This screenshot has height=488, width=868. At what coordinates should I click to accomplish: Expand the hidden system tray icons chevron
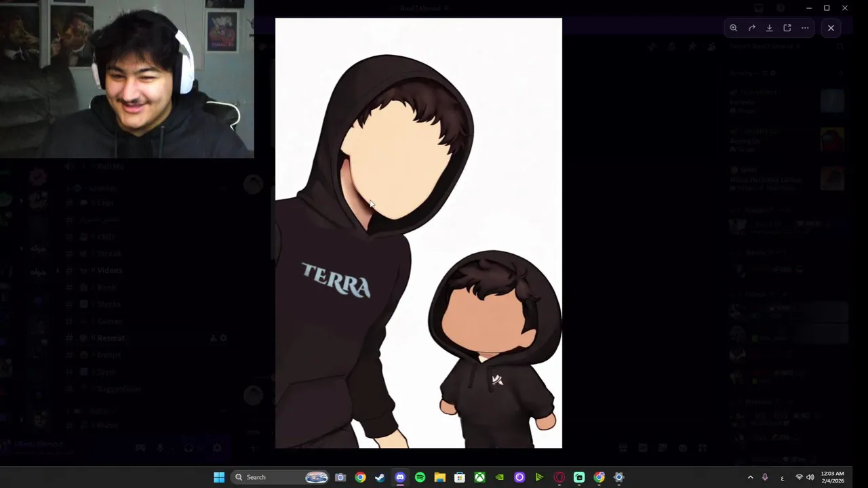[x=750, y=477]
